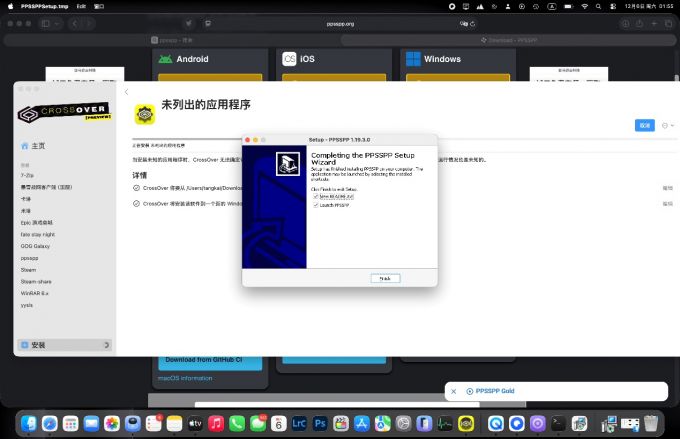Open the options dropdown beside the blue button
Screen dimensions: 680x439
667,125
